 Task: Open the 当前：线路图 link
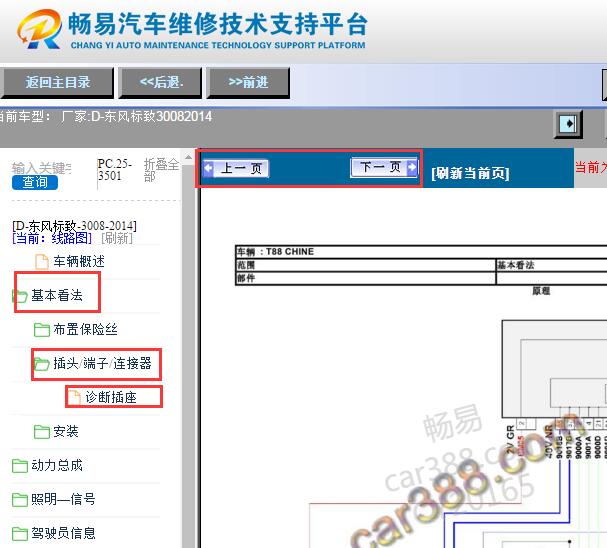tap(52, 238)
